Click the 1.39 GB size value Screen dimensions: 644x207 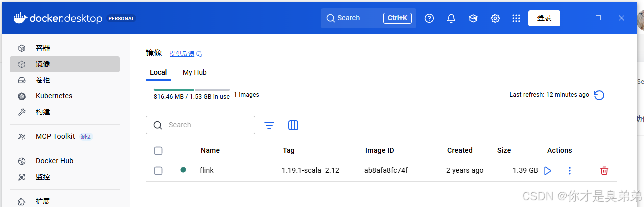525,170
